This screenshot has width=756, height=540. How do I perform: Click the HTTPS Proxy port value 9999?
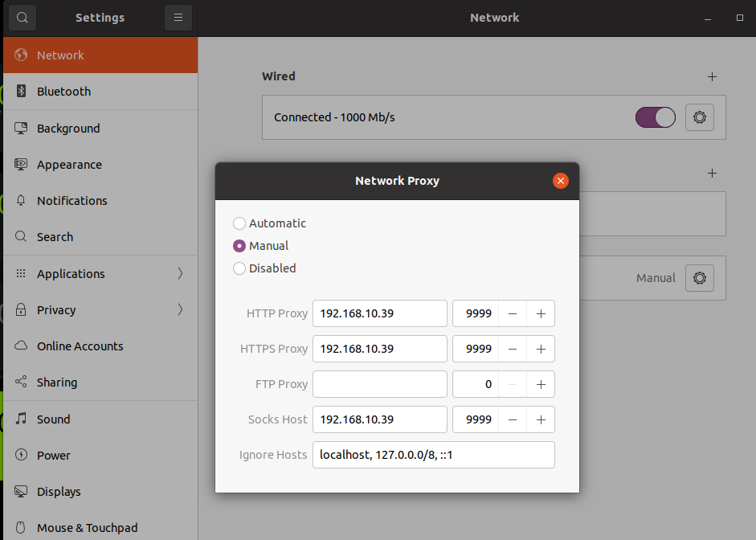click(x=478, y=349)
